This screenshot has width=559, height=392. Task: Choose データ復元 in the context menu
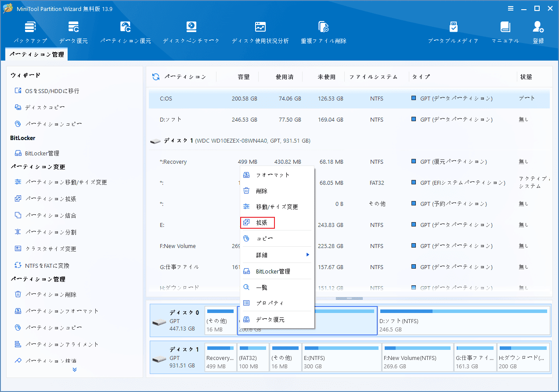point(277,320)
